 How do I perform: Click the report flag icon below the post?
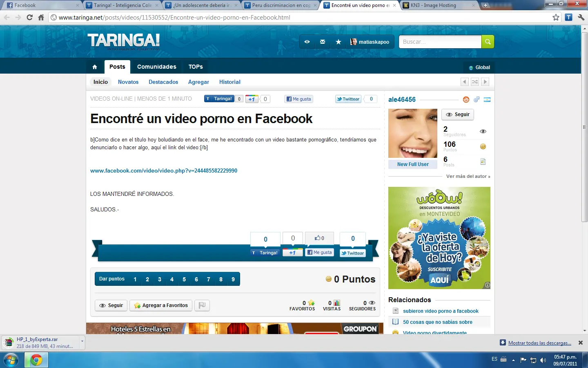pos(202,305)
